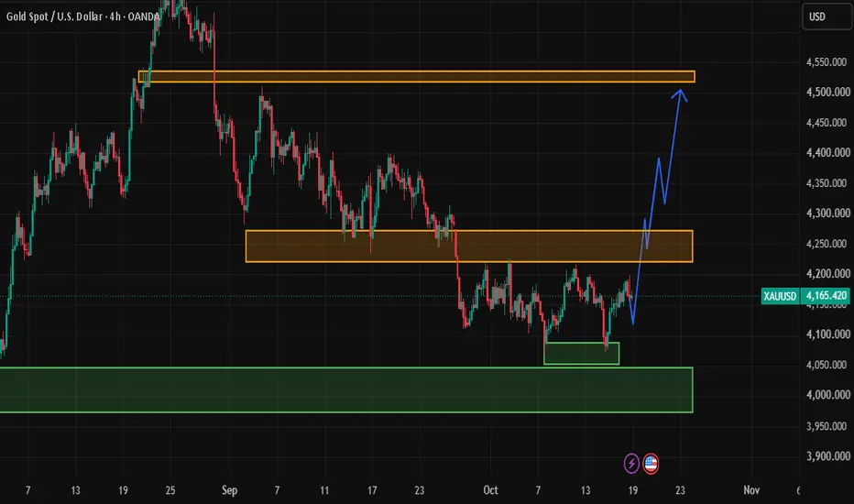Click the purple lightning event icon
Screen dimensions: 854x504
tap(631, 464)
